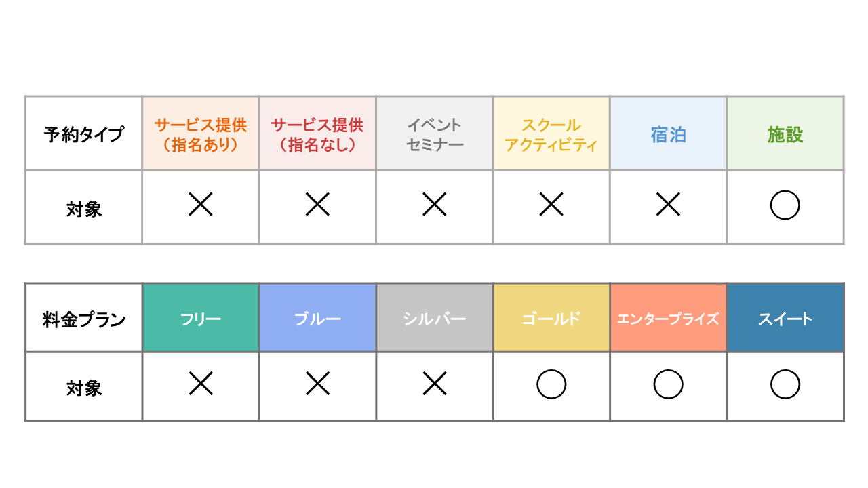Image resolution: width=868 pixels, height=488 pixels.
Task: Select the orange エンタープライズ header cell
Action: pyautogui.click(x=668, y=318)
